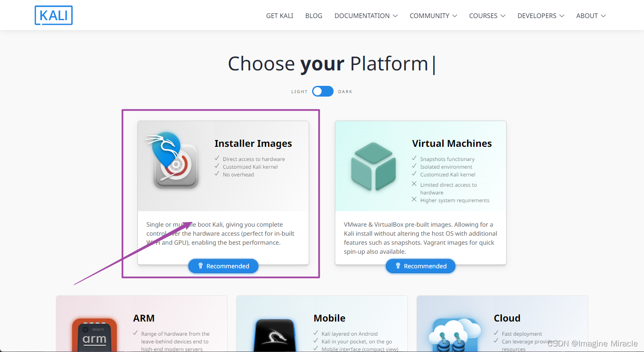Expand the chevron next to ABOUT
Screen dimensions: 644x352
(x=603, y=16)
